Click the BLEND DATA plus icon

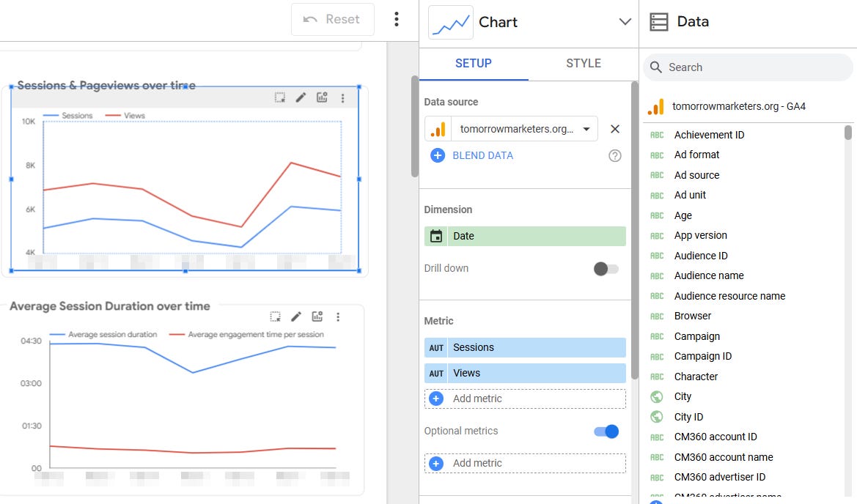(x=437, y=155)
